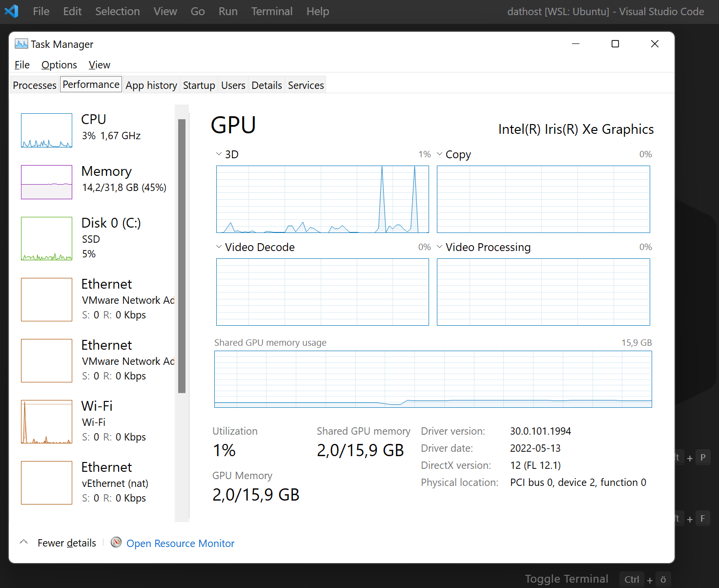Collapse the Video Decode graph
Viewport: 719px width, 588px height.
point(219,247)
